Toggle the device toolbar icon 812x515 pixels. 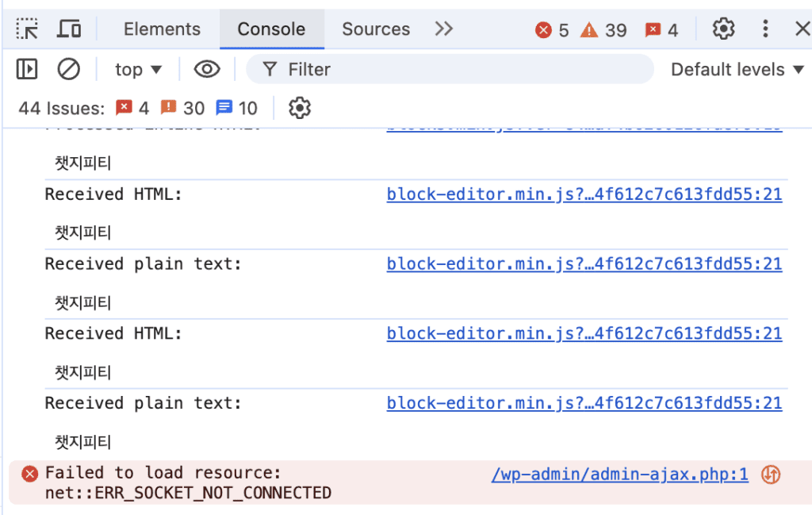[68, 29]
